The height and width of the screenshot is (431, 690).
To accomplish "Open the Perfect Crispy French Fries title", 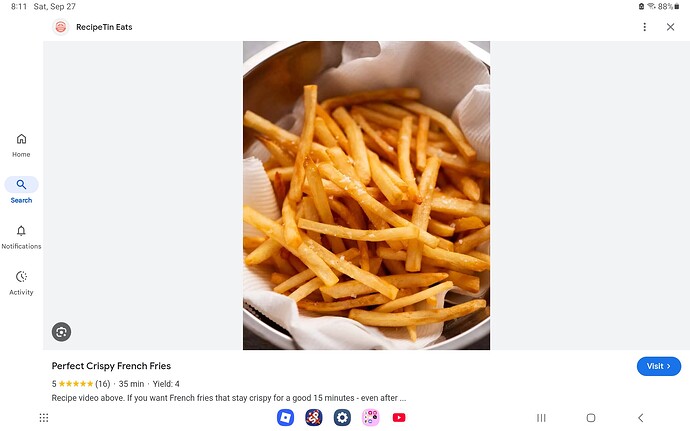I will point(111,366).
